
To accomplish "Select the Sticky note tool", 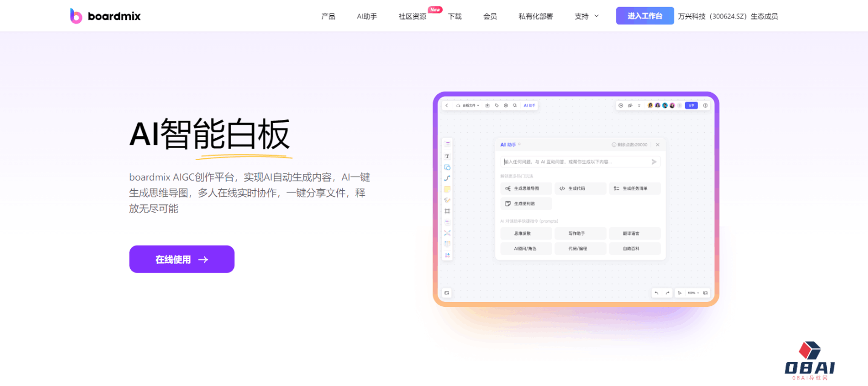I will coord(447,189).
